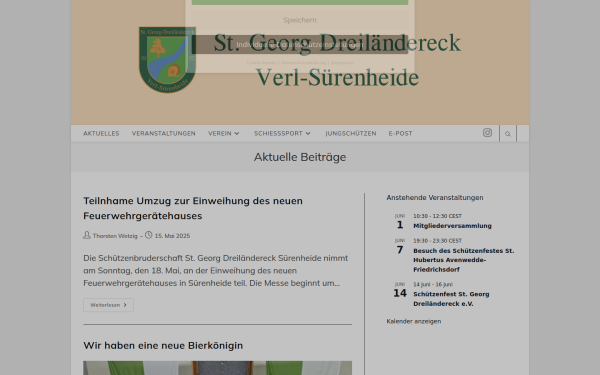Open Datenschutzerklärung link in cookie dialog
600x375 pixels.
pos(303,63)
